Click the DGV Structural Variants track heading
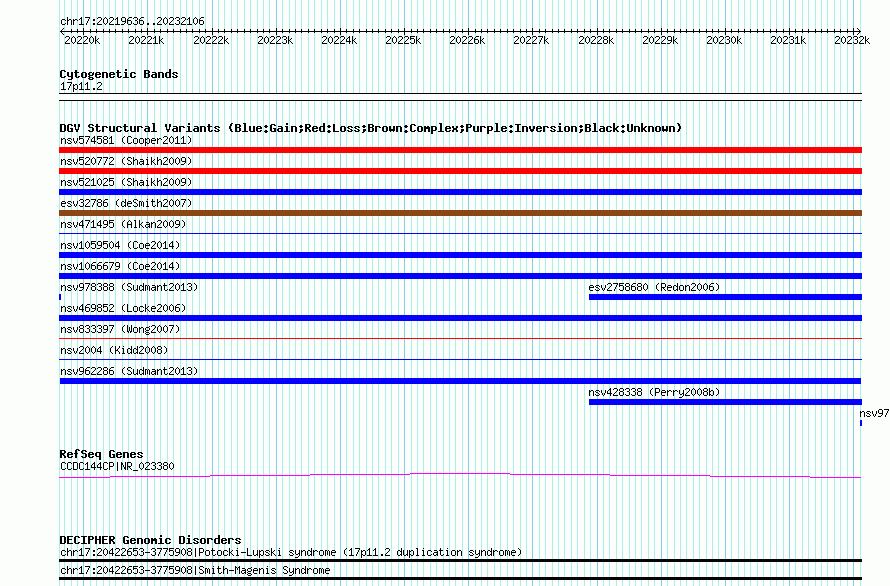Screen dimensions: 890x586 coord(371,128)
